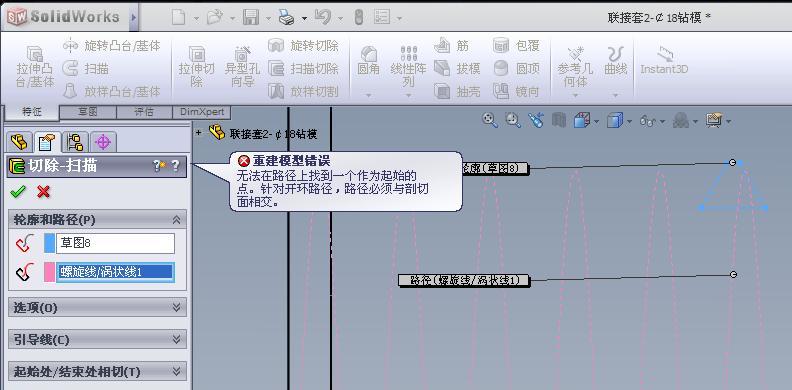Undo the last action

point(322,18)
